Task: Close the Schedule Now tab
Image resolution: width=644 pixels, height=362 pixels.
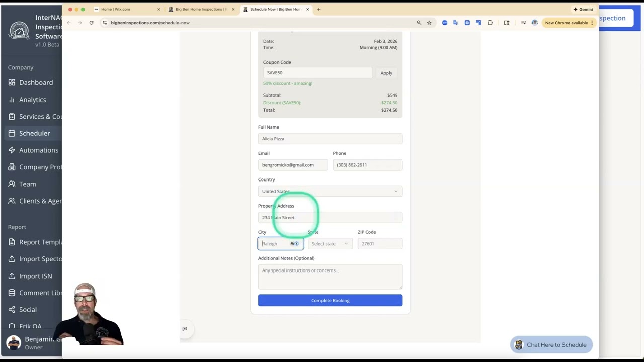Action: pyautogui.click(x=307, y=9)
